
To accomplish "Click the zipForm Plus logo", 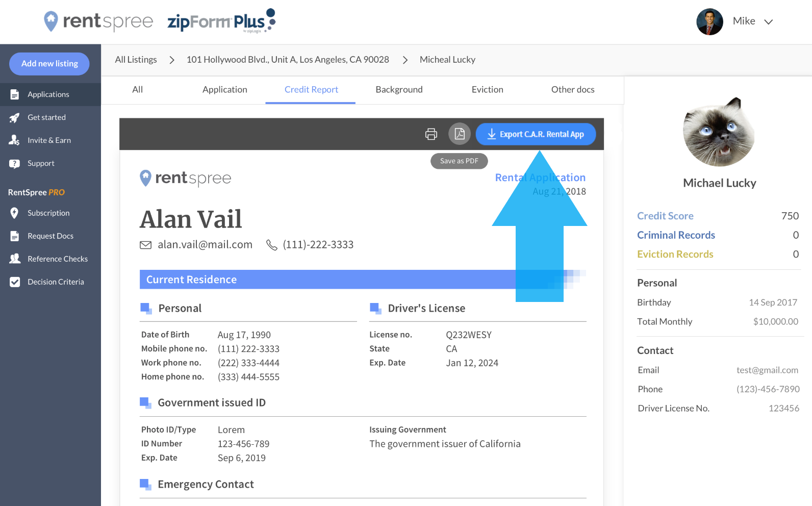I will pyautogui.click(x=222, y=21).
